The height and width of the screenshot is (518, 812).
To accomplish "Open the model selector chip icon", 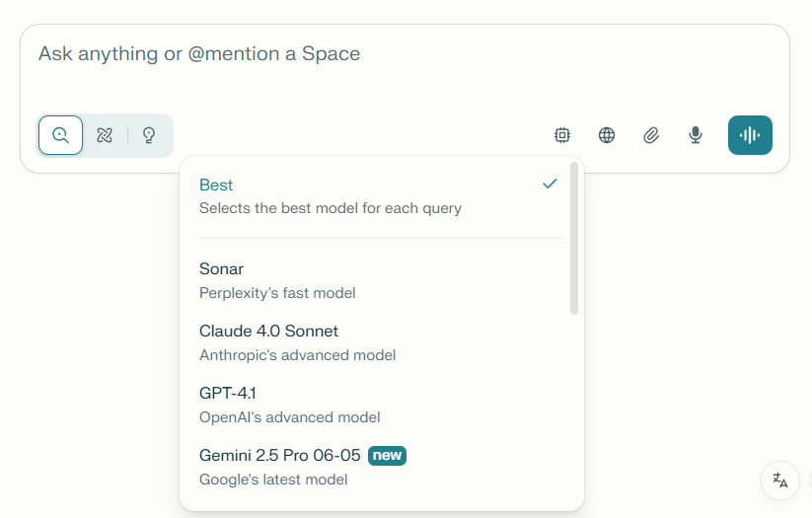I will [562, 135].
